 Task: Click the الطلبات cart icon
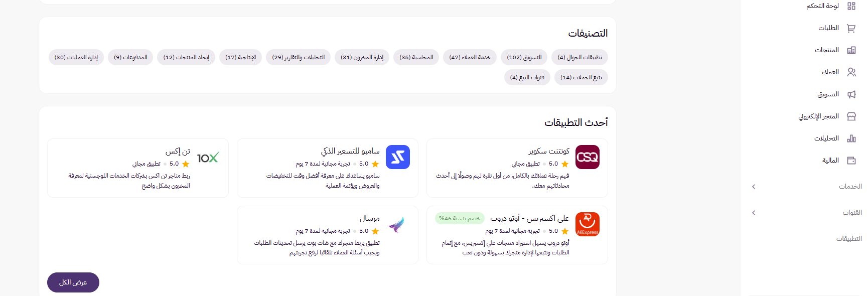tap(851, 28)
